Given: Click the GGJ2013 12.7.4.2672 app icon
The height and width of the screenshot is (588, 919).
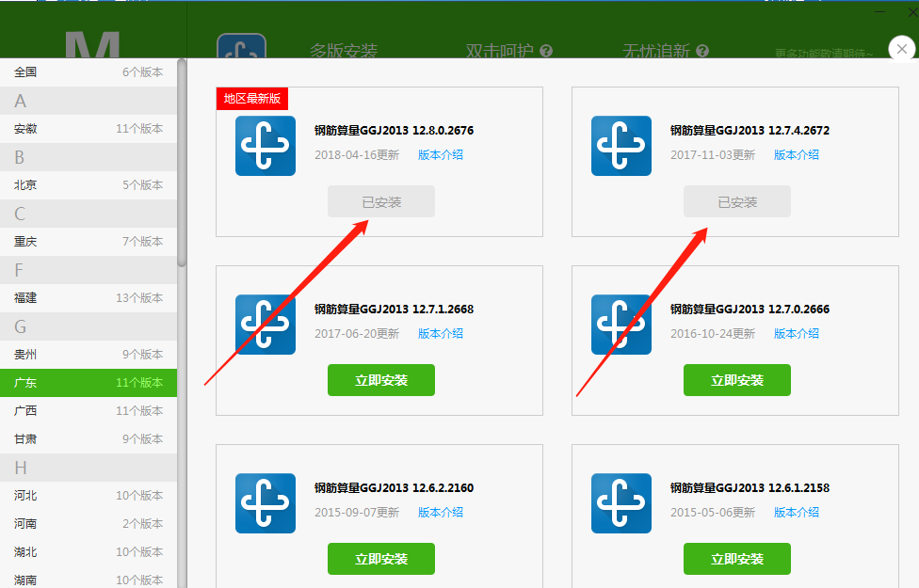Looking at the screenshot, I should [621, 146].
